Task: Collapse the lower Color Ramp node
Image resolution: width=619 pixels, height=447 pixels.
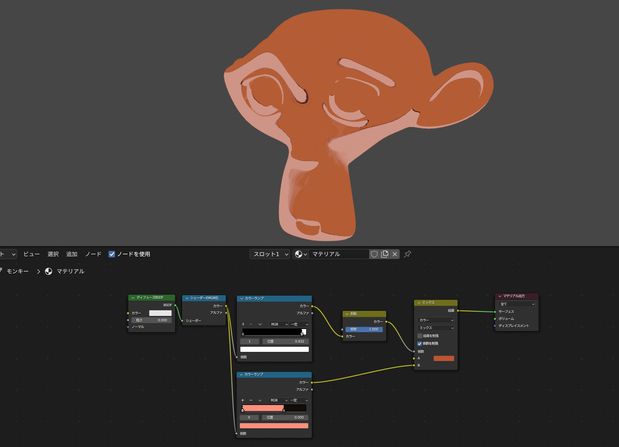Action: (242, 374)
